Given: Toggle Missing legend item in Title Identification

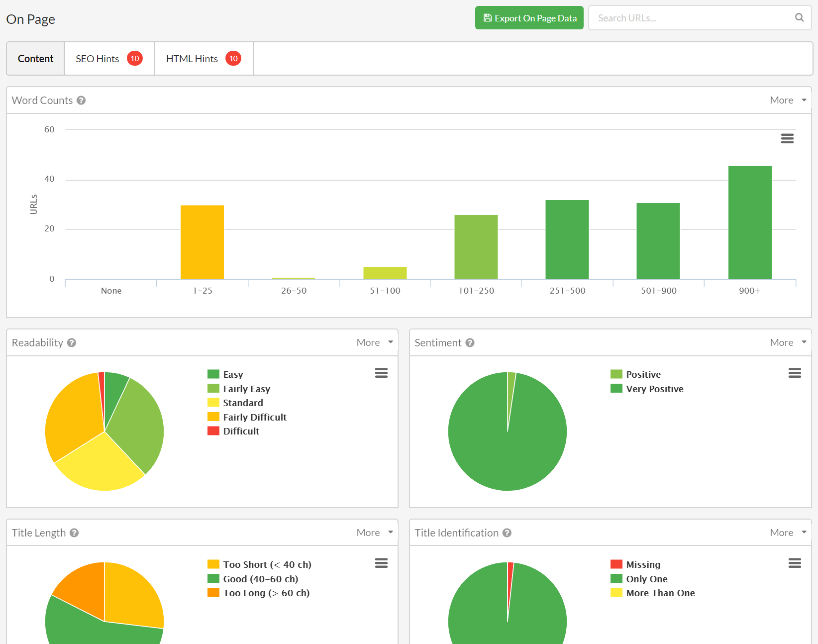Looking at the screenshot, I should (x=635, y=564).
